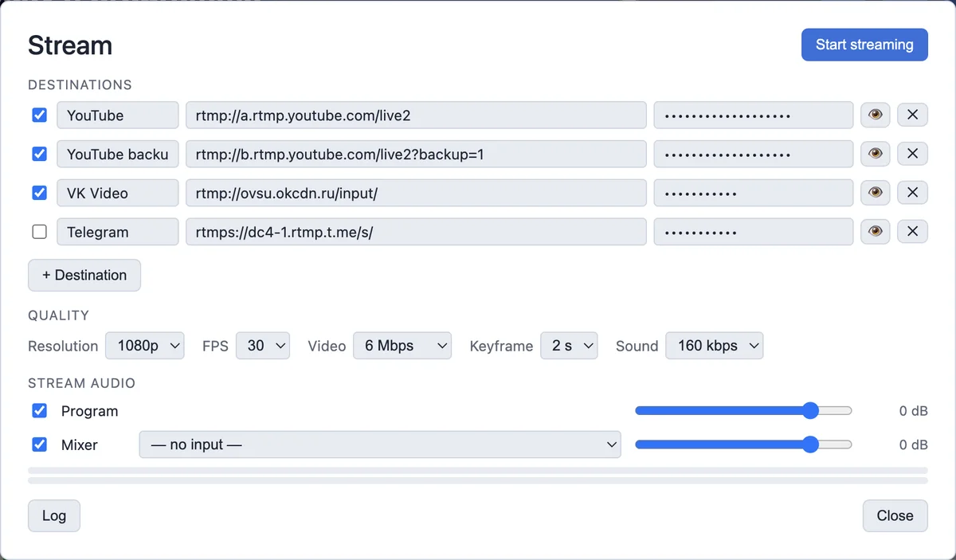The height and width of the screenshot is (560, 956).
Task: Add a new destination
Action: (x=84, y=275)
